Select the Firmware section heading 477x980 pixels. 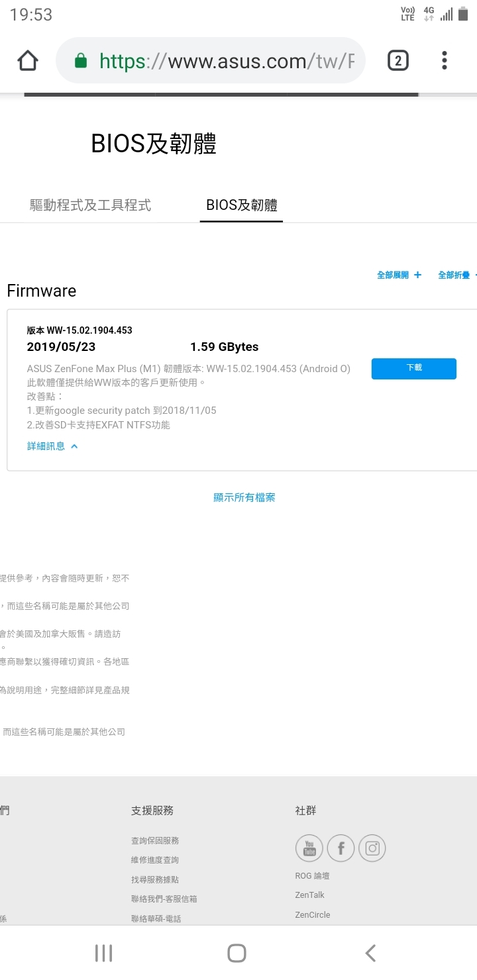coord(41,291)
